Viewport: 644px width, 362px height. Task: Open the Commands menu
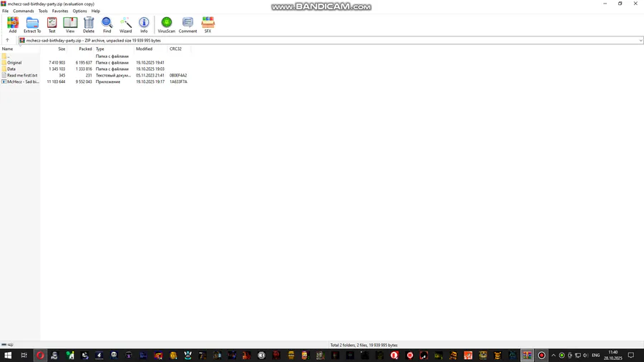click(24, 11)
